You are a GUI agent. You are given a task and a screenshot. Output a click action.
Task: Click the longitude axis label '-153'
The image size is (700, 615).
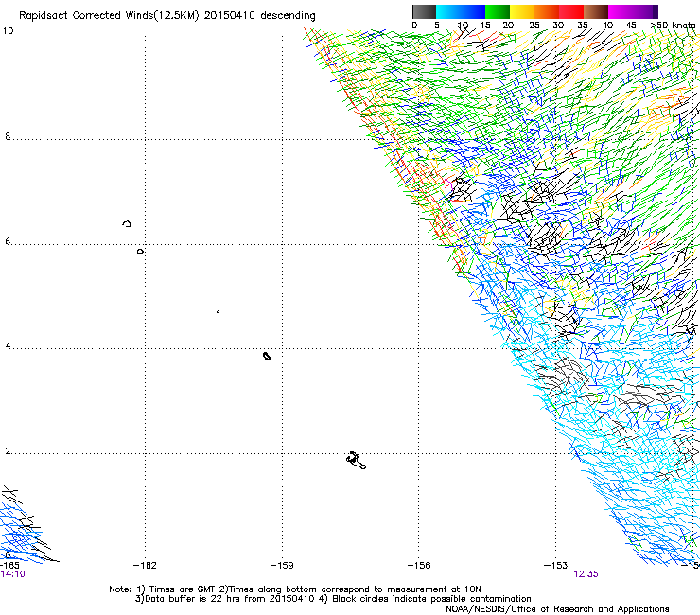click(556, 566)
